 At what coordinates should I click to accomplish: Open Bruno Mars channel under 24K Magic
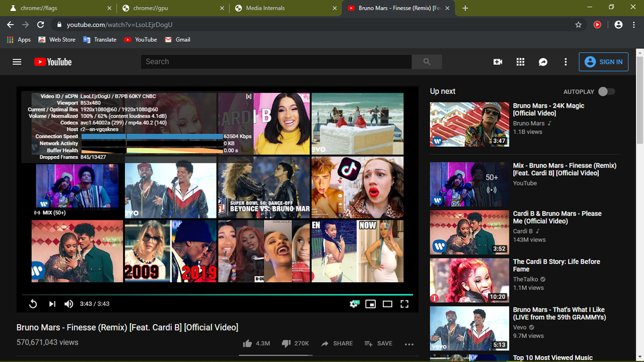point(529,123)
